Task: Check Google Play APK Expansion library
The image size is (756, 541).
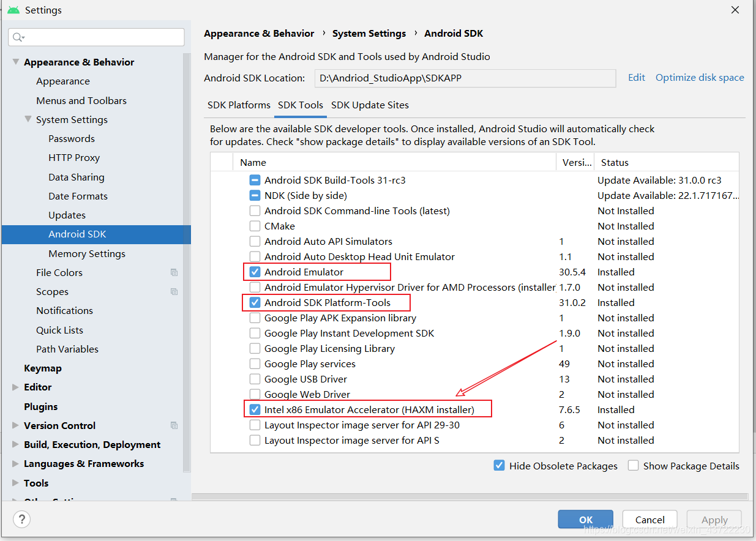Action: point(255,318)
